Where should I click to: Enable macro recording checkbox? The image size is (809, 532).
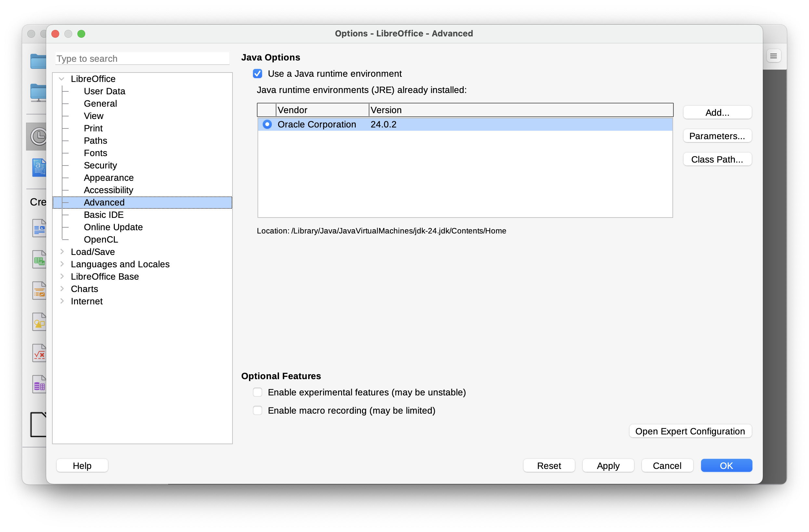click(257, 410)
